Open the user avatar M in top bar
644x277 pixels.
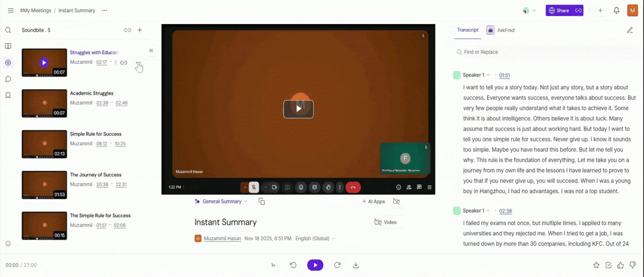632,10
